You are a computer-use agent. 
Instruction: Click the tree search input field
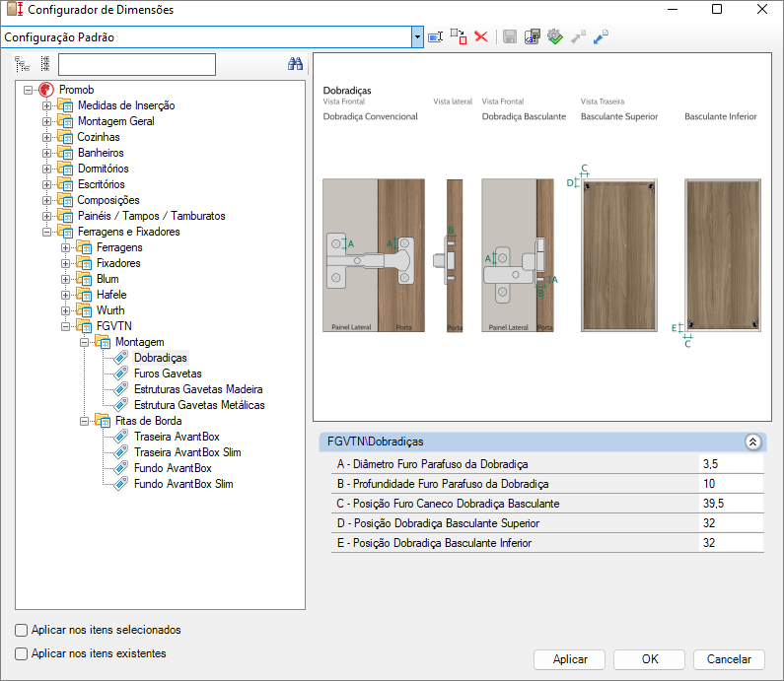tap(137, 64)
